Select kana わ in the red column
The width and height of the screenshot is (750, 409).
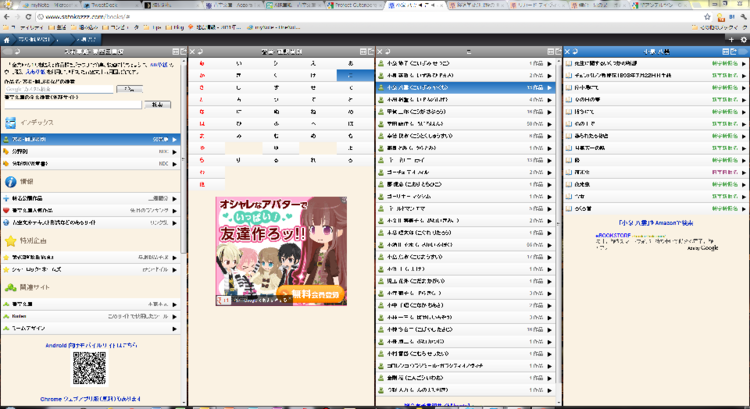202,172
